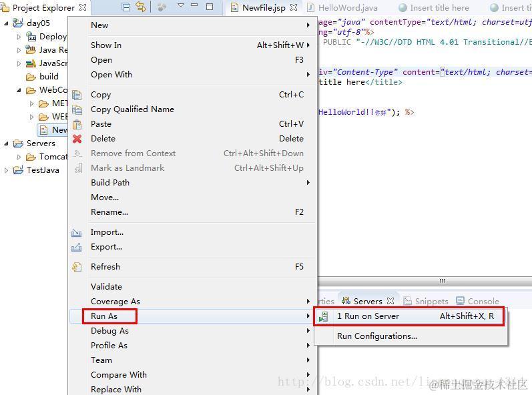This screenshot has width=532, height=395.
Task: Collapse the Servers project node
Action: pyautogui.click(x=6, y=143)
